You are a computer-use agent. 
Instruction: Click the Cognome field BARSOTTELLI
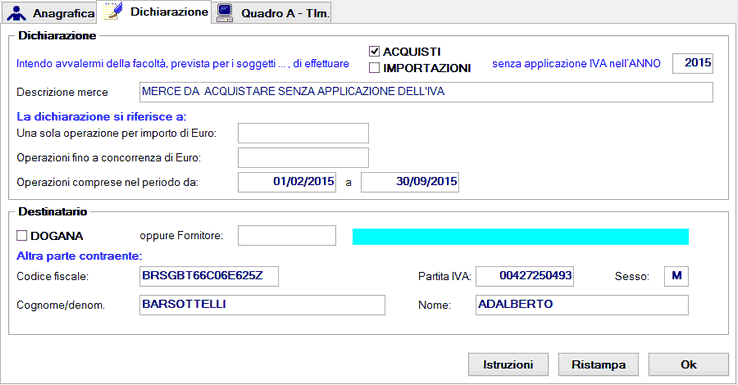point(262,305)
